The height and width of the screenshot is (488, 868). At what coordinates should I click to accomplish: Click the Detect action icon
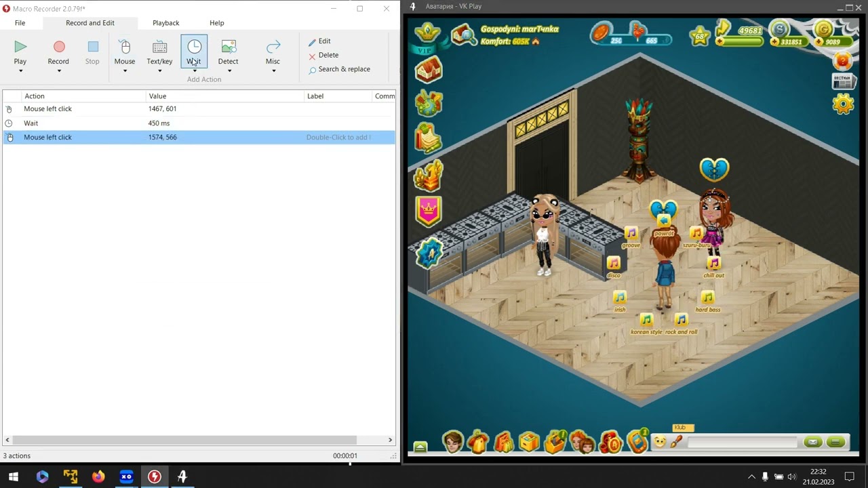[229, 47]
